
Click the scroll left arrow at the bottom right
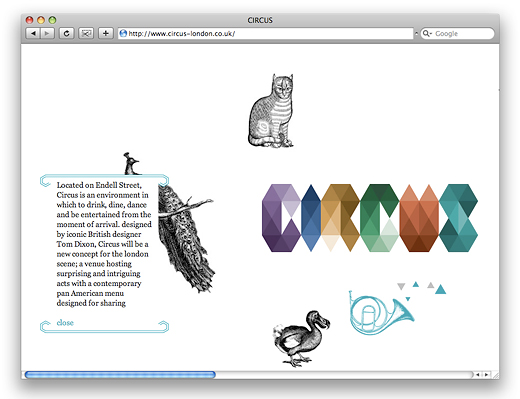click(478, 375)
